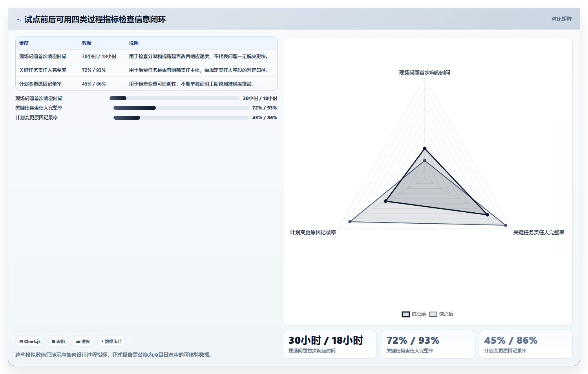
Task: Click the 维度 column header
Action: 24,43
